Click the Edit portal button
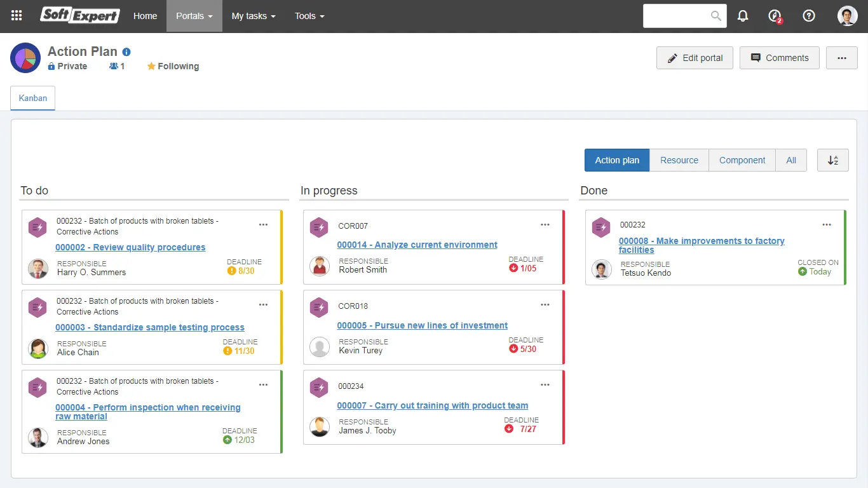This screenshot has height=488, width=868. click(695, 57)
